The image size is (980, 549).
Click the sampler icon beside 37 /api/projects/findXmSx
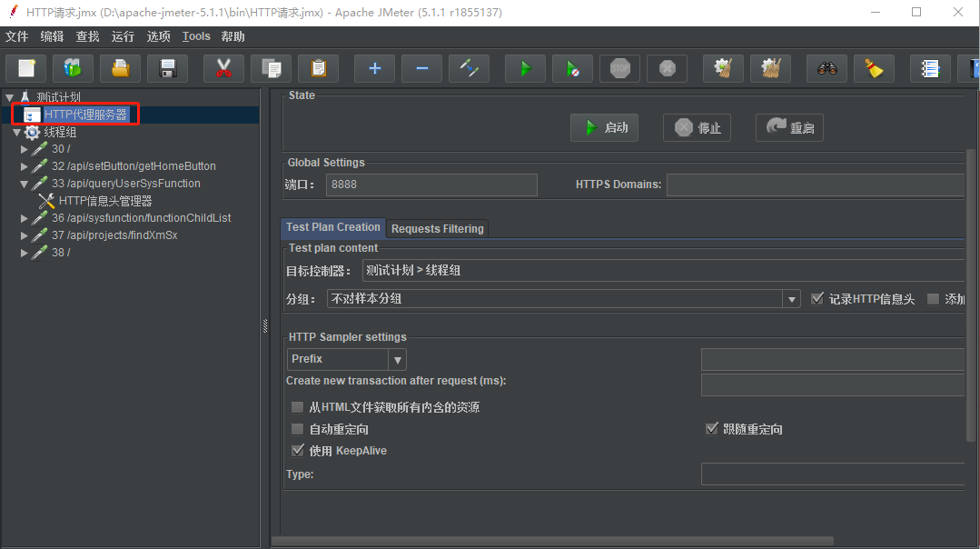tap(39, 235)
